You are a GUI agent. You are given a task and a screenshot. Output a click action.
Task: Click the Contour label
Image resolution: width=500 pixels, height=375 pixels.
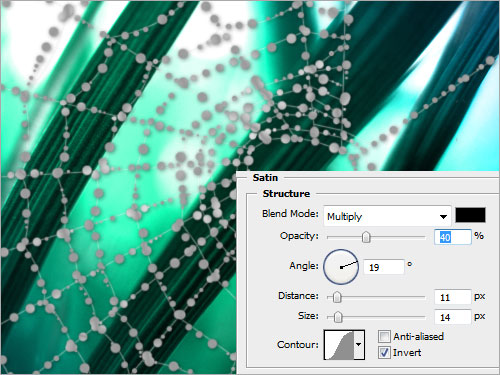pos(298,344)
